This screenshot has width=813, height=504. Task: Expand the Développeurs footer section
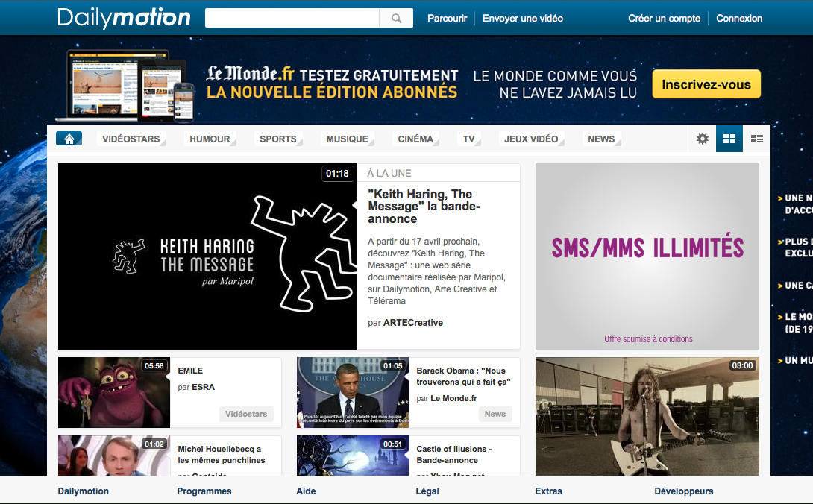[x=684, y=491]
